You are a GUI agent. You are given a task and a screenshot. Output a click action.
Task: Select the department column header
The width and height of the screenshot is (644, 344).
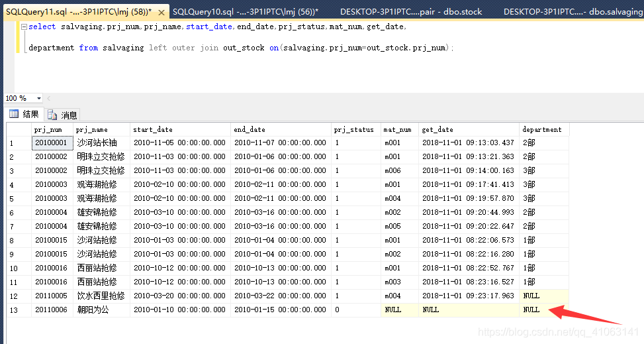544,129
